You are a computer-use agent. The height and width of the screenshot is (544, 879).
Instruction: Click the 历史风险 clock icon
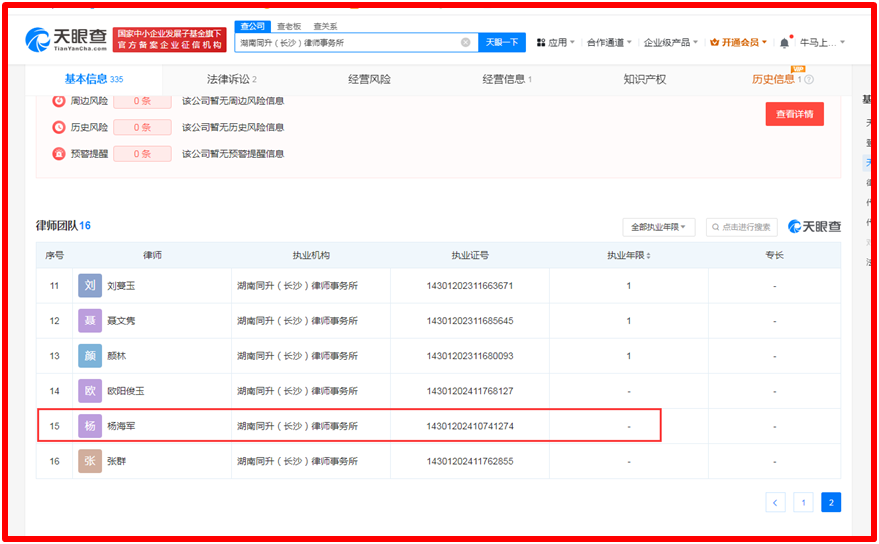point(59,127)
